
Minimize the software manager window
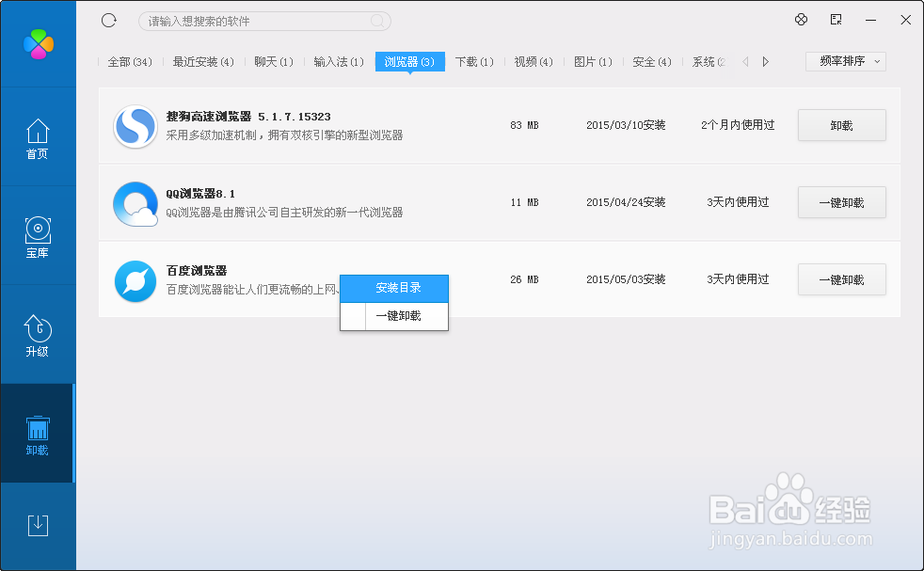click(x=870, y=20)
